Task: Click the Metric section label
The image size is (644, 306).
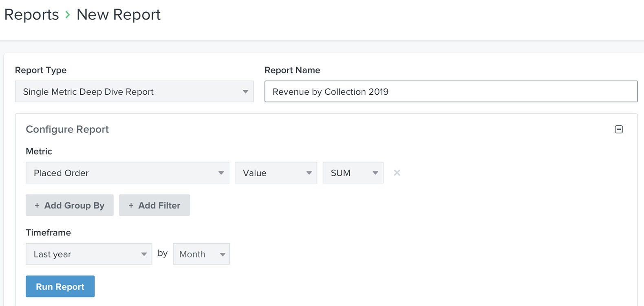Action: (x=39, y=151)
